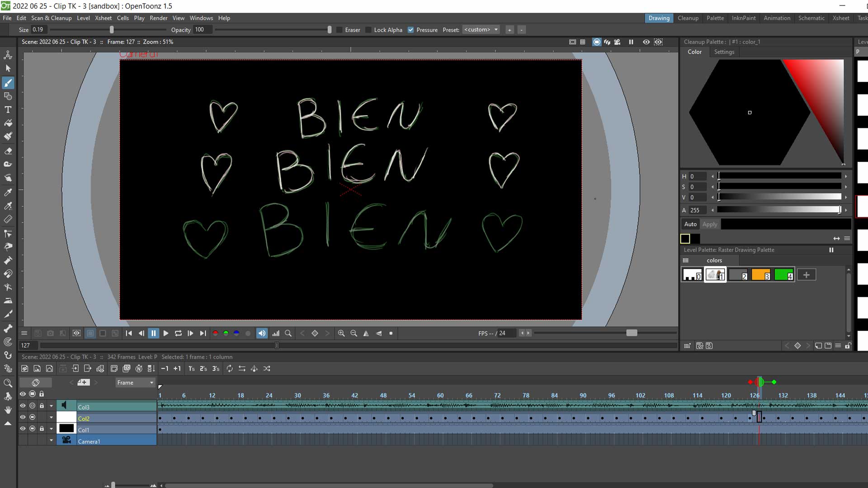Jump to the first frame
868x488 pixels.
(129, 333)
